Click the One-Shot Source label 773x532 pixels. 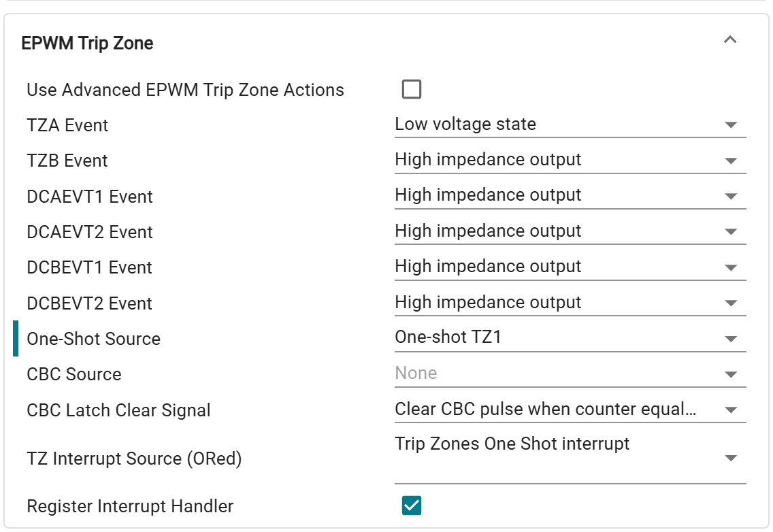coord(94,339)
